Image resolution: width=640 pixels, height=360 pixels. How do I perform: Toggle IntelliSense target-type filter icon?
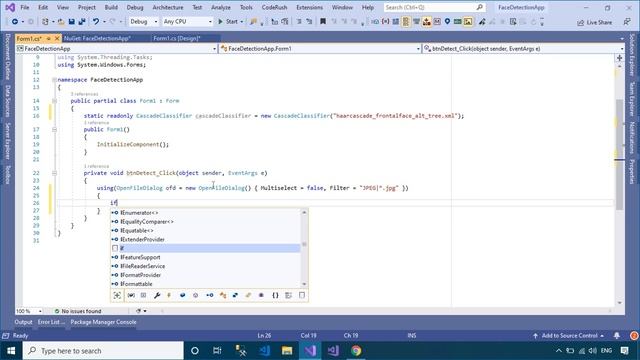(x=117, y=295)
